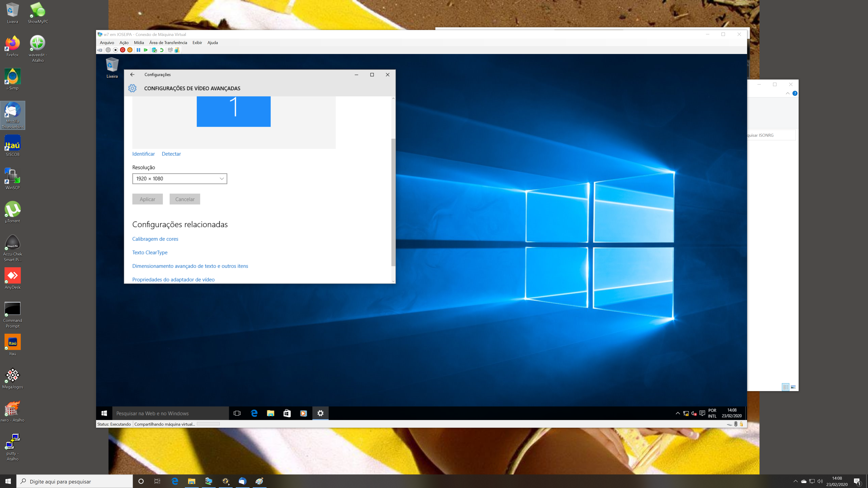868x488 pixels.
Task: Click the green Revert arrow icon
Action: tap(162, 50)
